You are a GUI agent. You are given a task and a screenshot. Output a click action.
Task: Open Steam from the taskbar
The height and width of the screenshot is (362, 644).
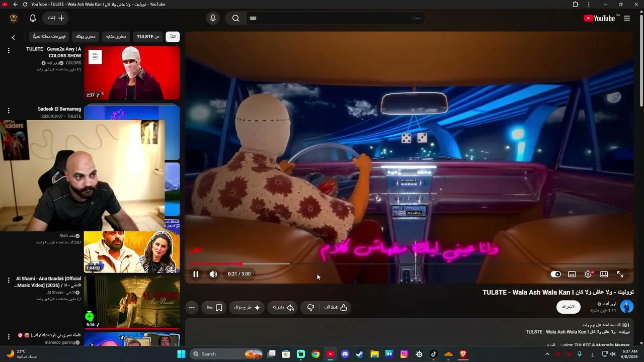[x=360, y=354]
